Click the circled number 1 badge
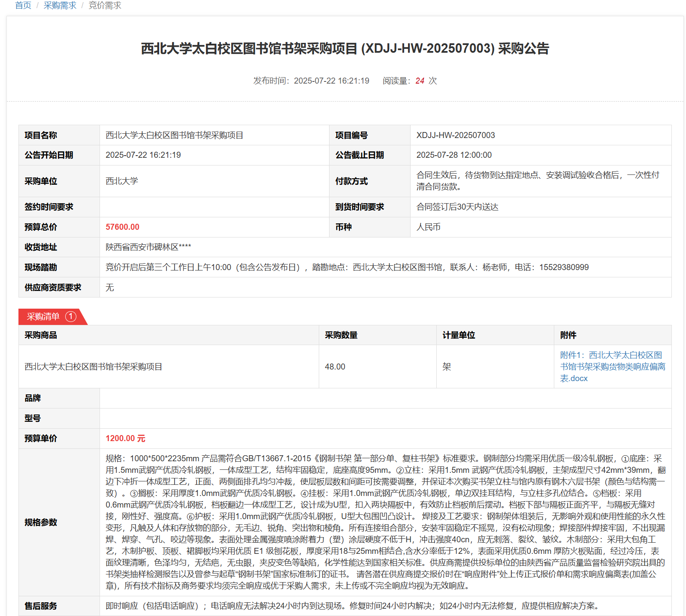Screen dimensions: 686x616 [71, 316]
